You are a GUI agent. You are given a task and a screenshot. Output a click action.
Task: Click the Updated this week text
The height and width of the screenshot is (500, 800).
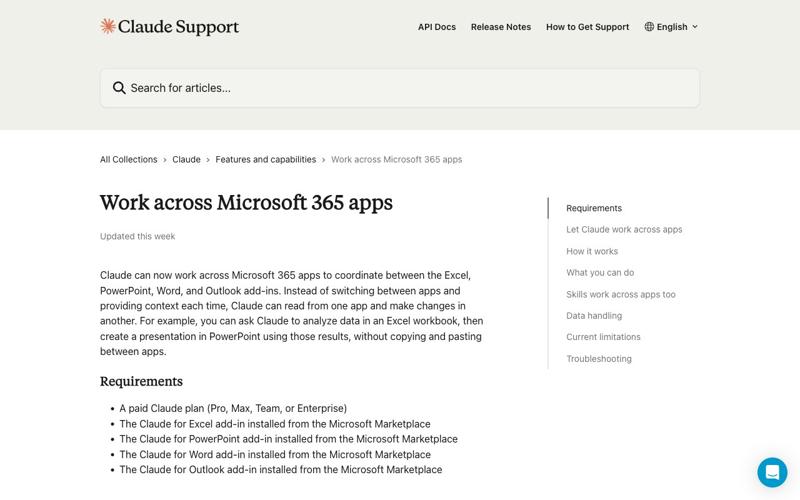click(x=137, y=236)
